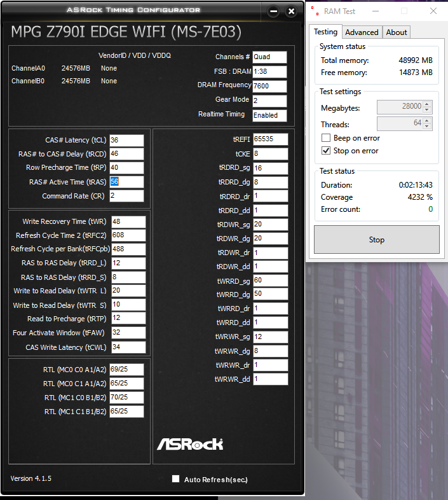Image resolution: width=448 pixels, height=500 pixels.
Task: Enable the Beep on error checkbox
Action: coord(325,138)
